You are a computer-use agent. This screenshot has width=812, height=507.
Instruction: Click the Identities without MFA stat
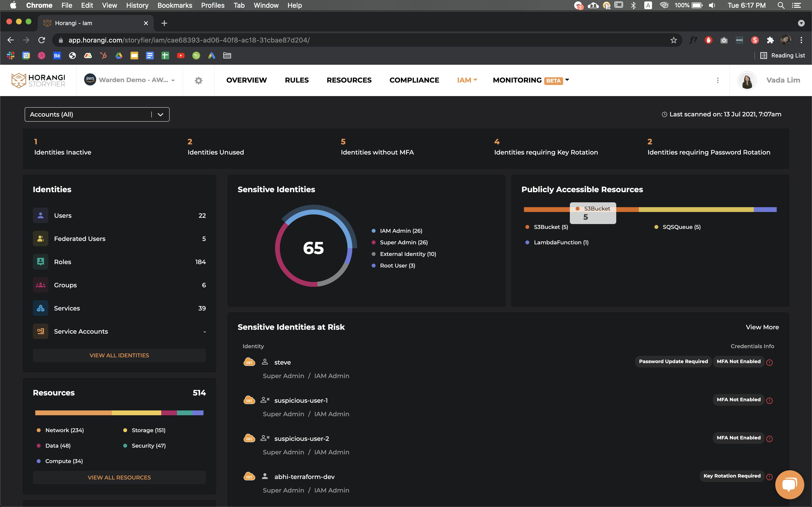click(377, 147)
